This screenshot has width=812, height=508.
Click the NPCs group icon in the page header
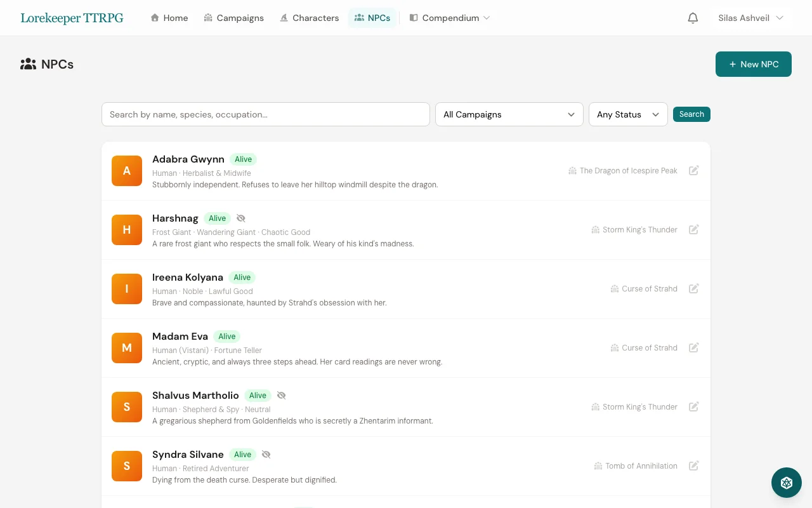coord(28,63)
